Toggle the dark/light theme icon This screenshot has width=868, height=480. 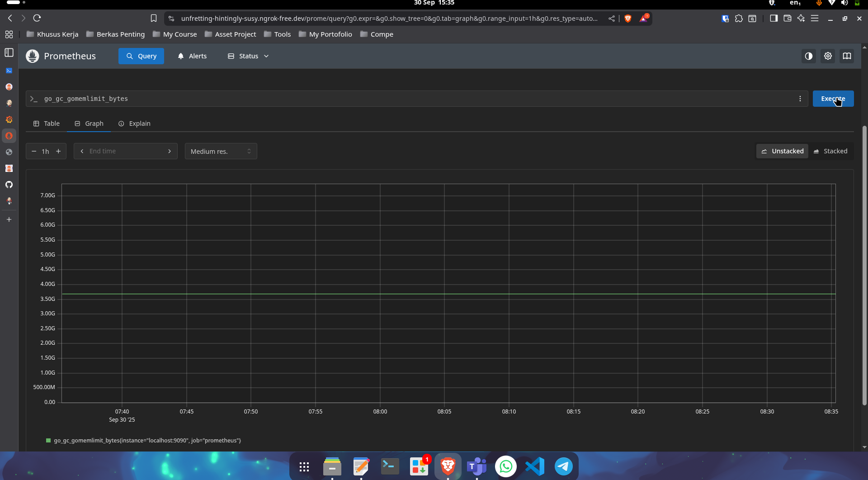click(808, 56)
